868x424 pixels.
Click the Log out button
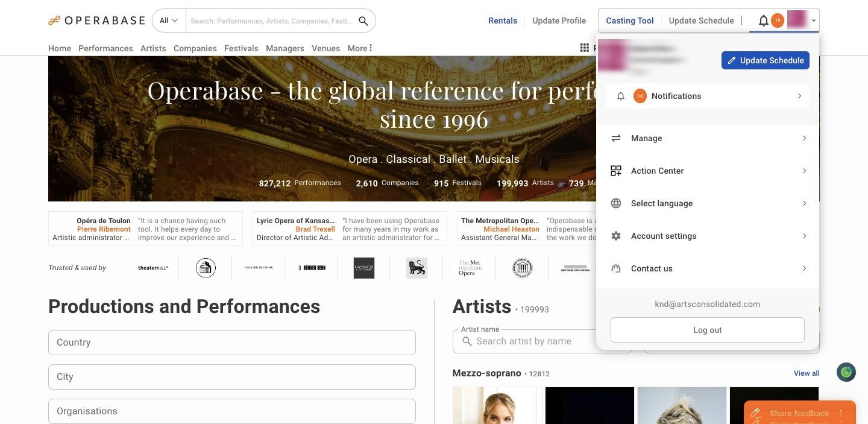[708, 330]
